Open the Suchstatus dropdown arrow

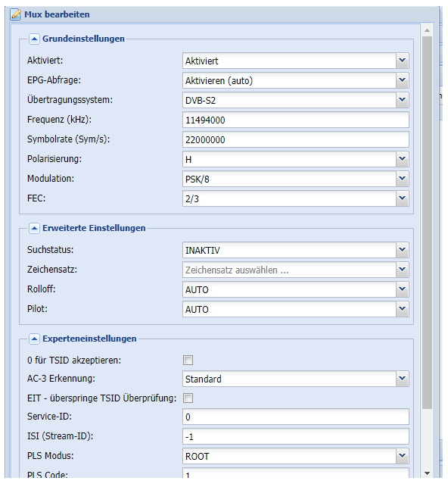pos(403,250)
